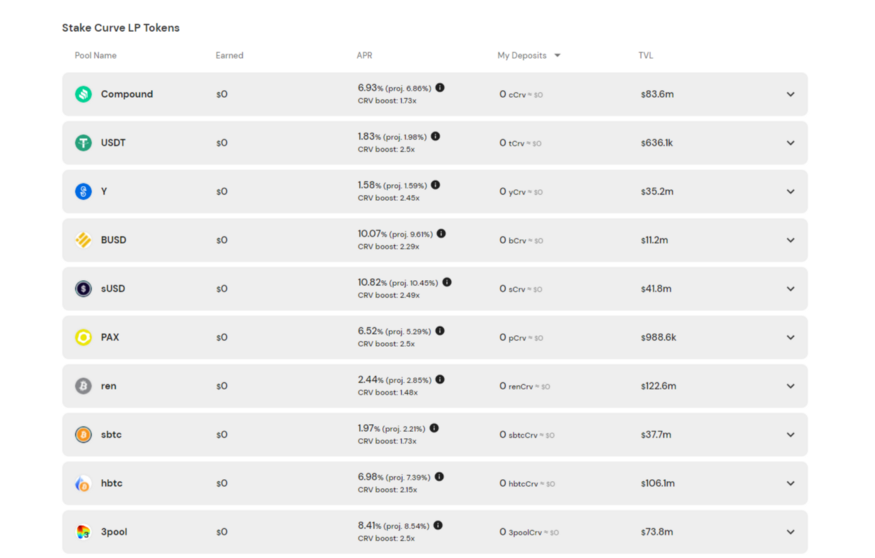Expand the Compound pool row
The height and width of the screenshot is (558, 875).
pos(790,94)
